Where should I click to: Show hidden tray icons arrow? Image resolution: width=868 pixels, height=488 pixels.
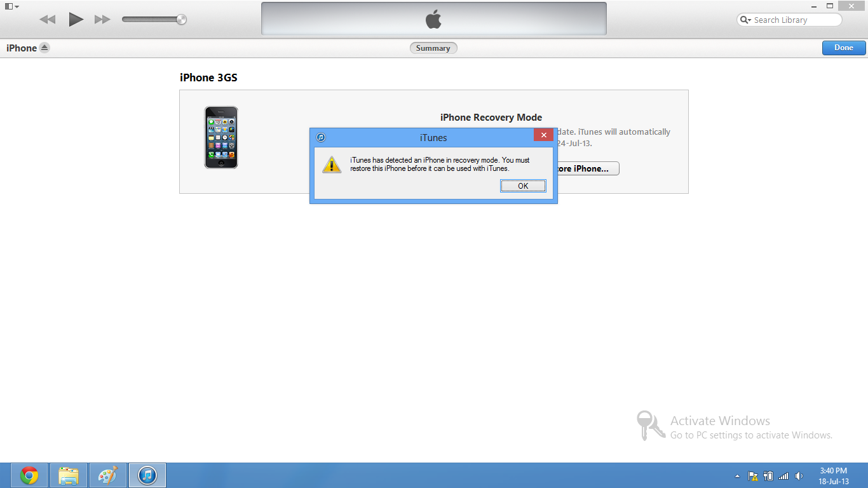click(737, 476)
